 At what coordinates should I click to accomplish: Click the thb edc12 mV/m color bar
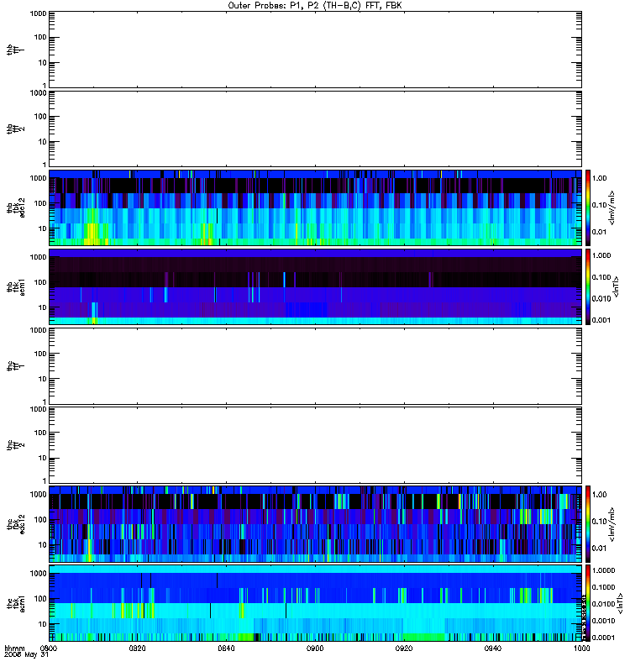tap(588, 207)
